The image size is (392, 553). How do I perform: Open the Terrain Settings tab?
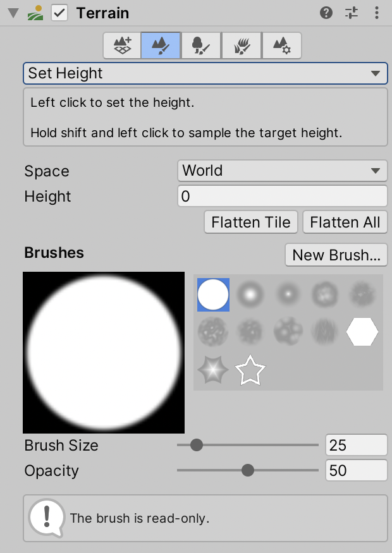click(281, 46)
